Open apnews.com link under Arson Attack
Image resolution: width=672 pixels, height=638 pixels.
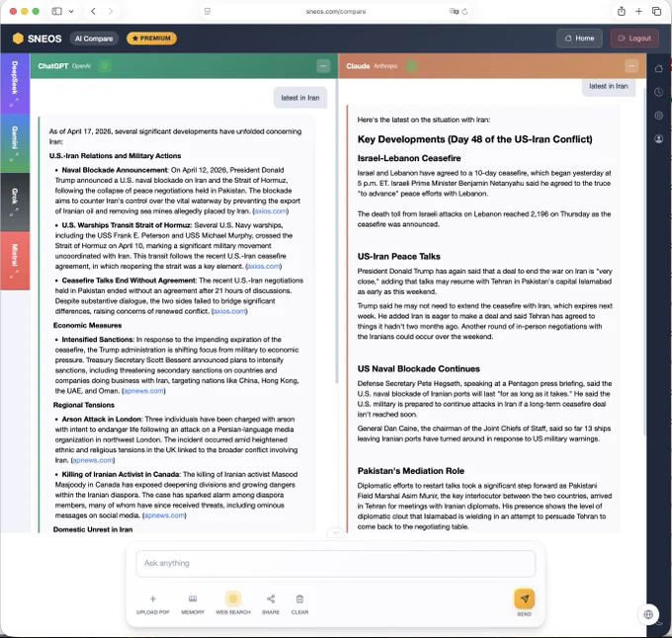click(x=93, y=460)
